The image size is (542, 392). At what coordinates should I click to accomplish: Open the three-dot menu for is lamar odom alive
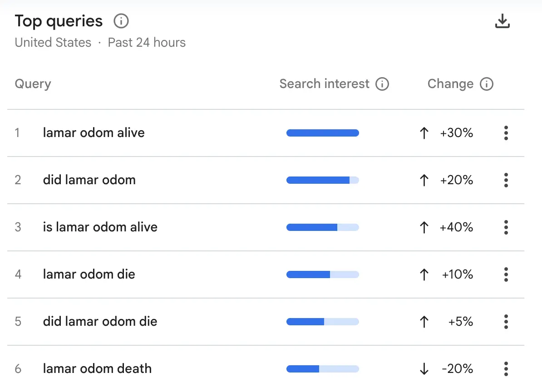[506, 227]
